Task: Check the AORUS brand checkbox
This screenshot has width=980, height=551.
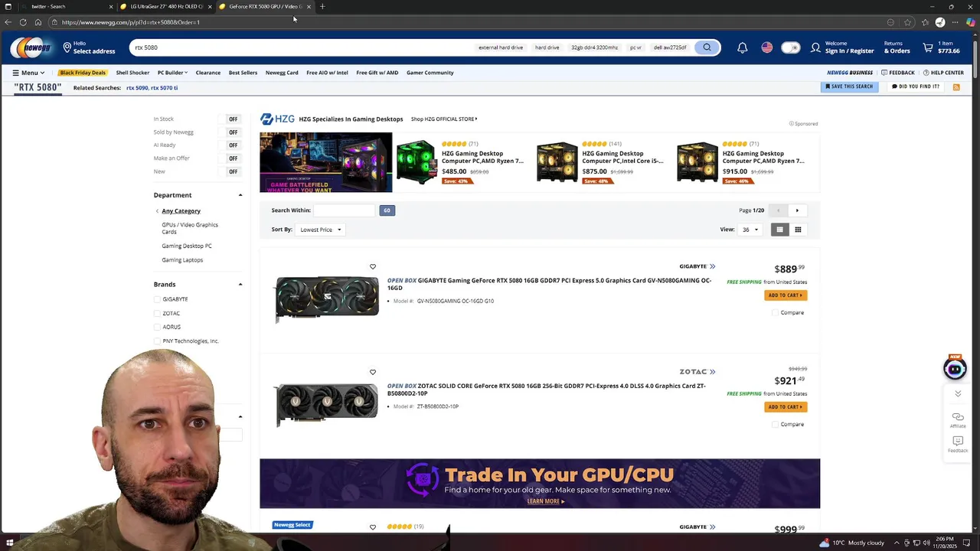Action: pyautogui.click(x=157, y=327)
